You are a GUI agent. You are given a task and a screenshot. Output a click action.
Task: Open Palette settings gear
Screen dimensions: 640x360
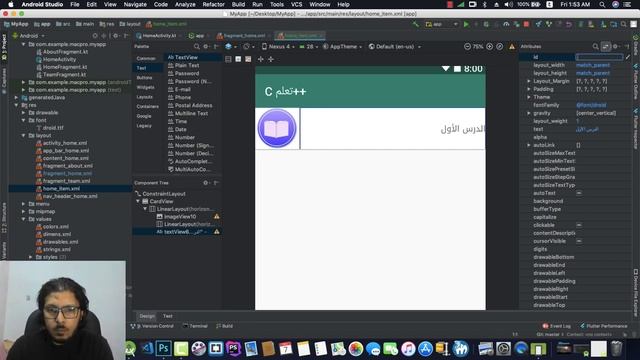click(x=206, y=47)
